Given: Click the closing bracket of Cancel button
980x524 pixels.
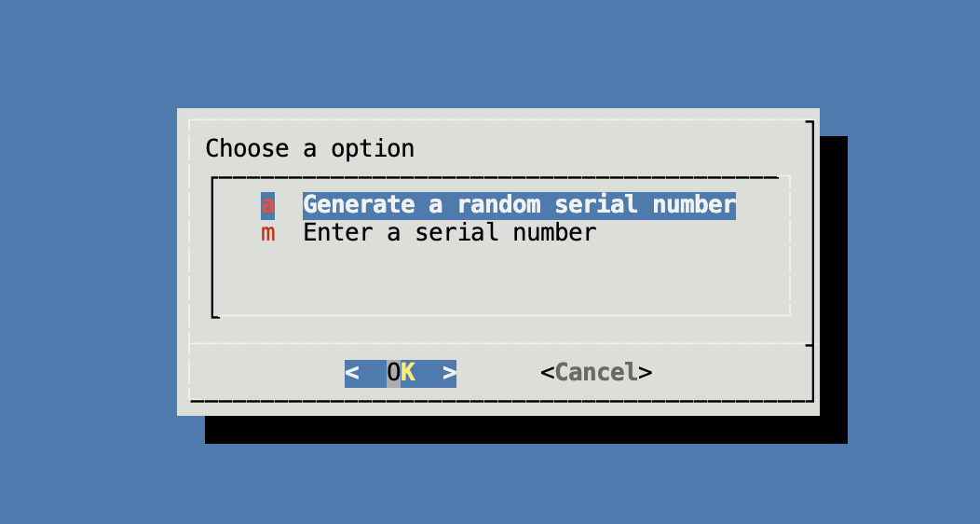Looking at the screenshot, I should (x=646, y=373).
